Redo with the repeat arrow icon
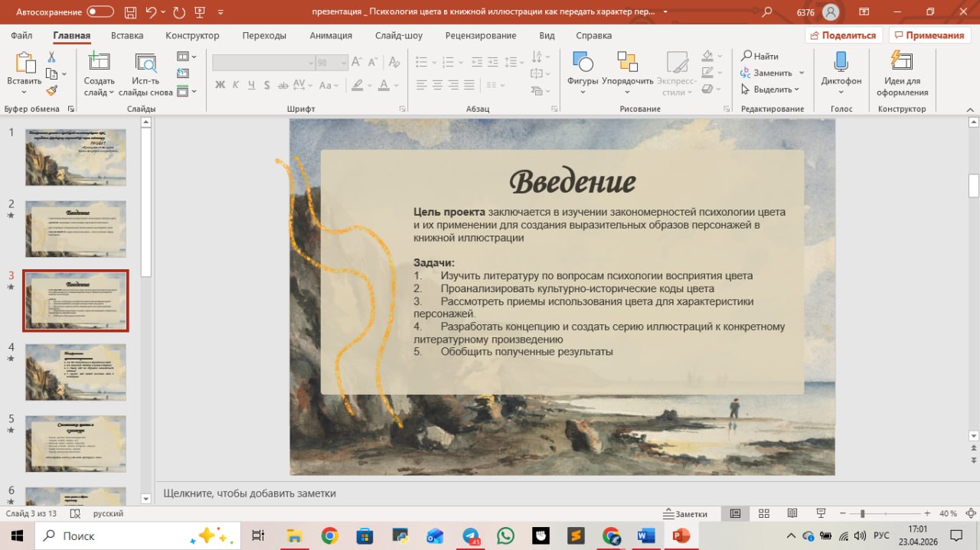The width and height of the screenshot is (980, 550). click(x=179, y=12)
